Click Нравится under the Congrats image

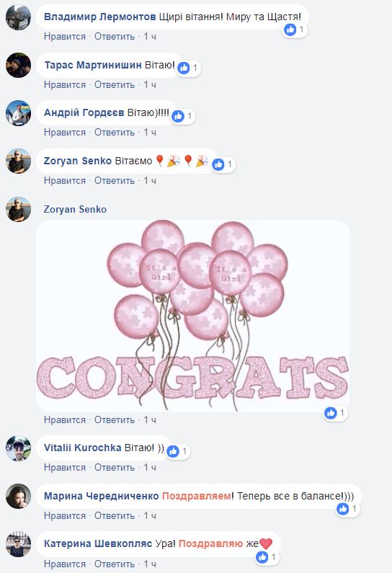[x=65, y=420]
